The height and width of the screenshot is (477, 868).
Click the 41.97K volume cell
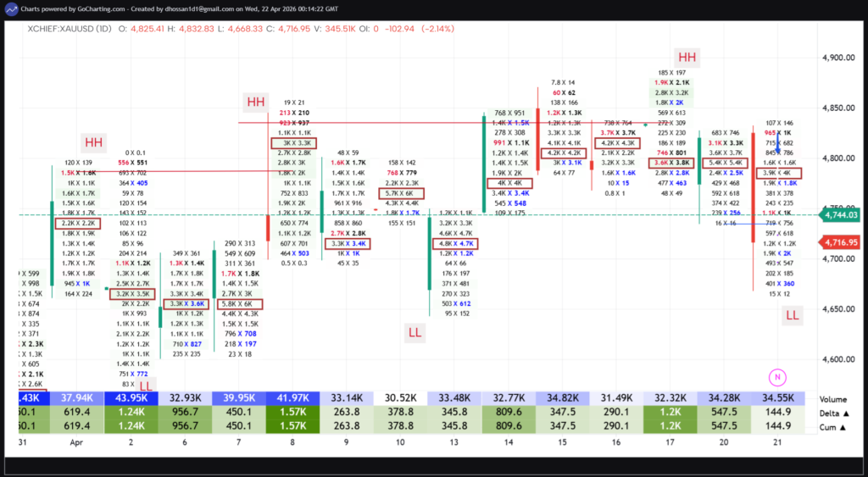[292, 398]
